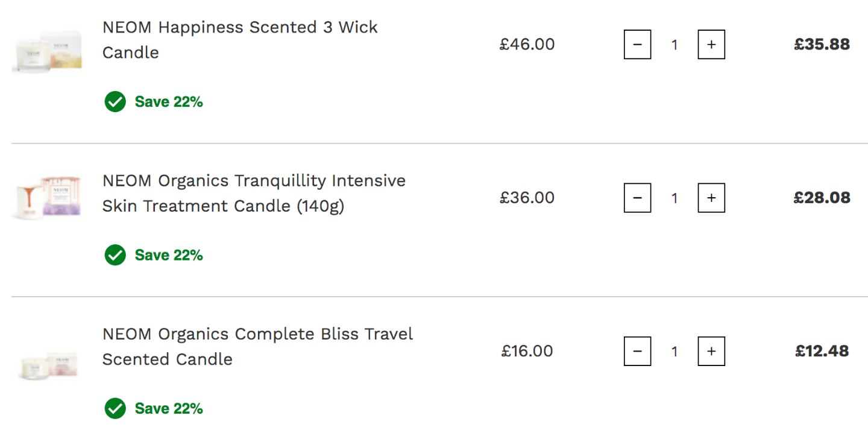Open NEOM Organics Complete Bliss Travel Candle link
This screenshot has height=439, width=868.
(x=257, y=346)
